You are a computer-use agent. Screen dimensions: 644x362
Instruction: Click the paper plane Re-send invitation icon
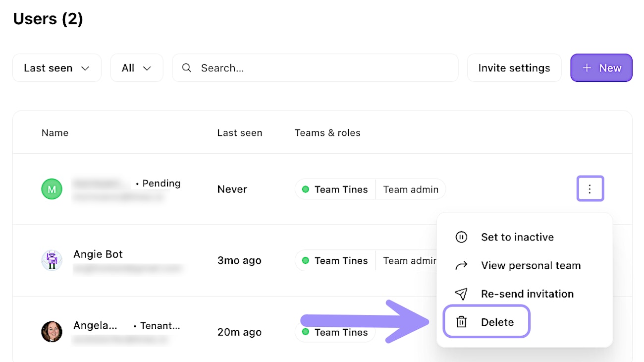pyautogui.click(x=461, y=294)
